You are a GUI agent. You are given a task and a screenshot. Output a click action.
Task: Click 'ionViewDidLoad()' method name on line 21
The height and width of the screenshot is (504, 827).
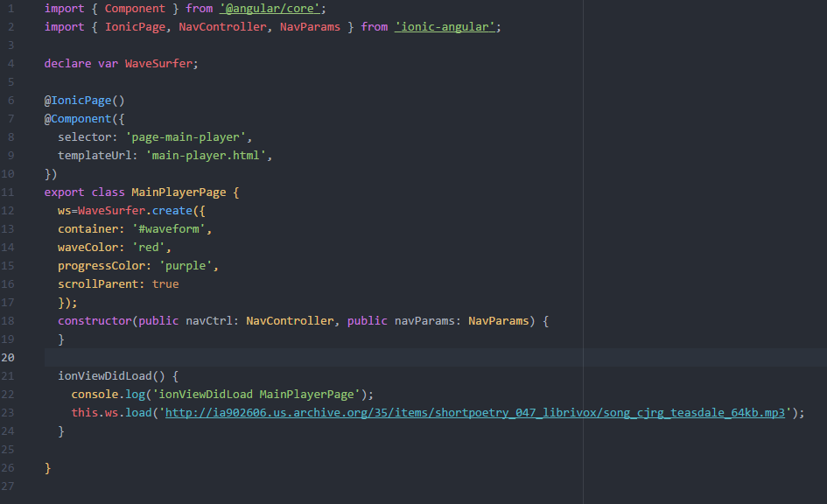coord(111,376)
